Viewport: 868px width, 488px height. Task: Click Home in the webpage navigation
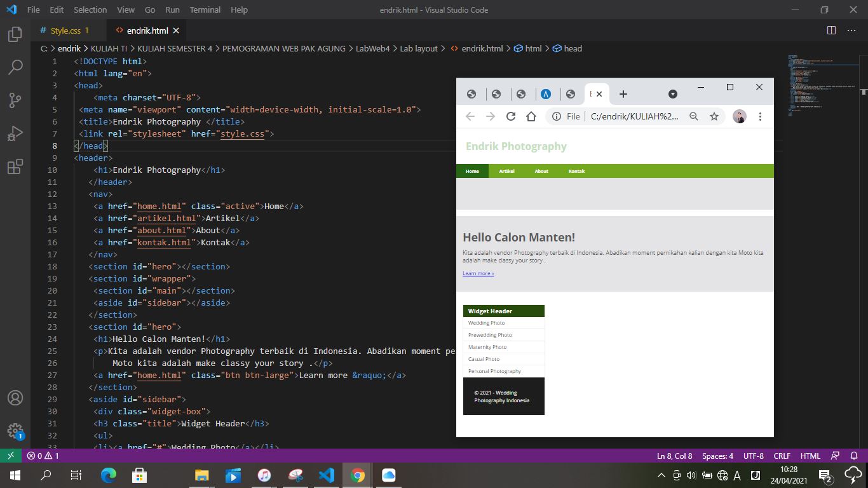click(x=472, y=171)
